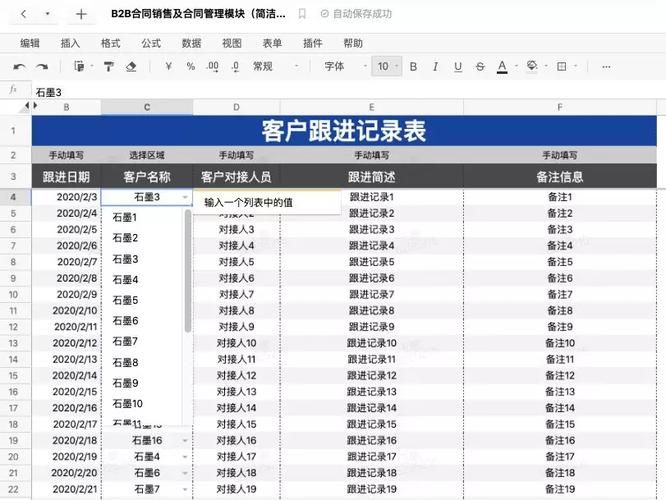Open the 编辑 menu
666x500 pixels.
[30, 43]
